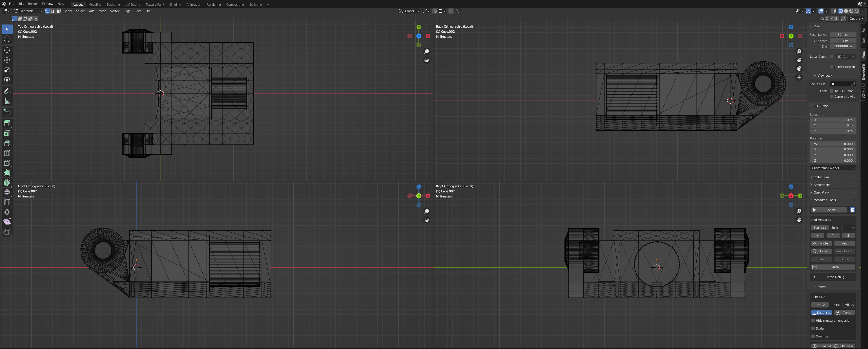Image resolution: width=868 pixels, height=349 pixels.
Task: Open the Units dropdown in Items
Action: (x=849, y=305)
